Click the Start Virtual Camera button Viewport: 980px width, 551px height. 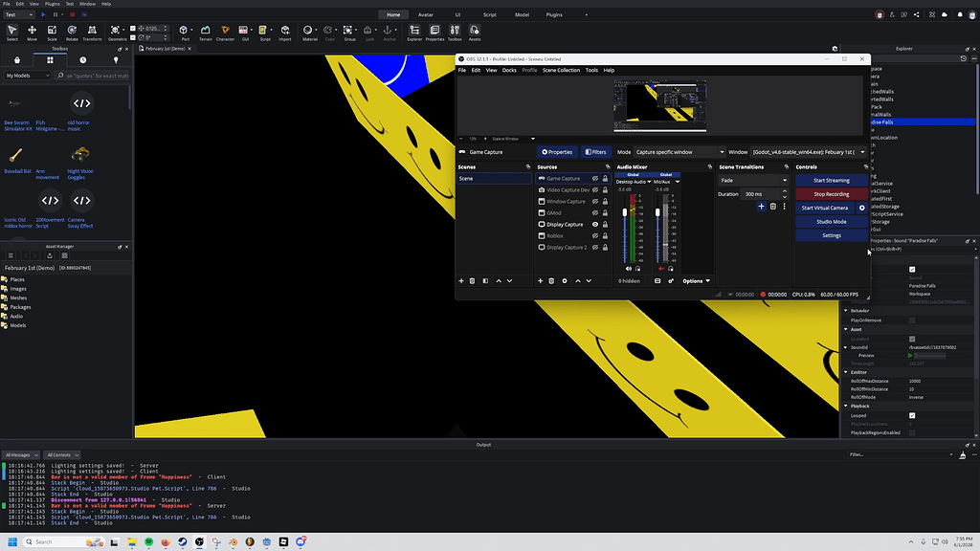pyautogui.click(x=825, y=208)
